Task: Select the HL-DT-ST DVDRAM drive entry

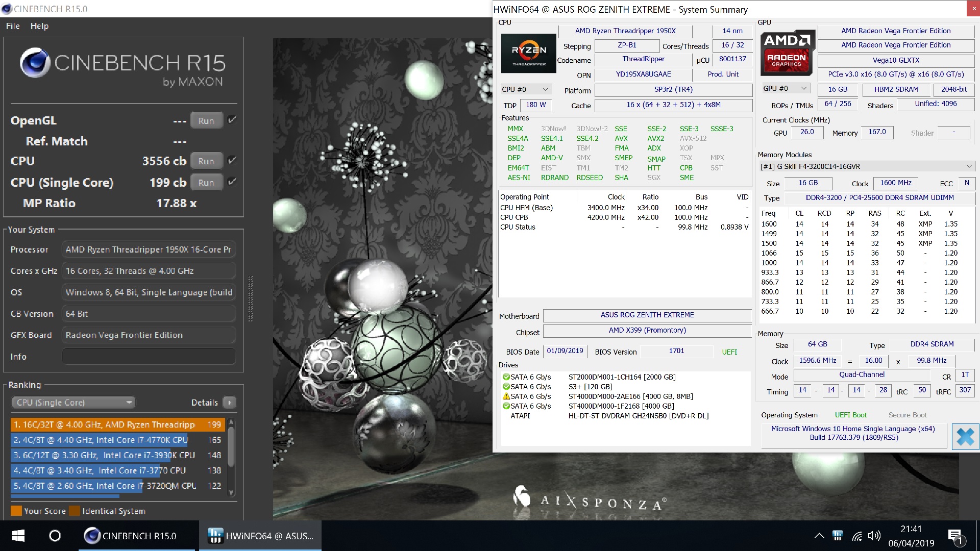Action: coord(625,416)
